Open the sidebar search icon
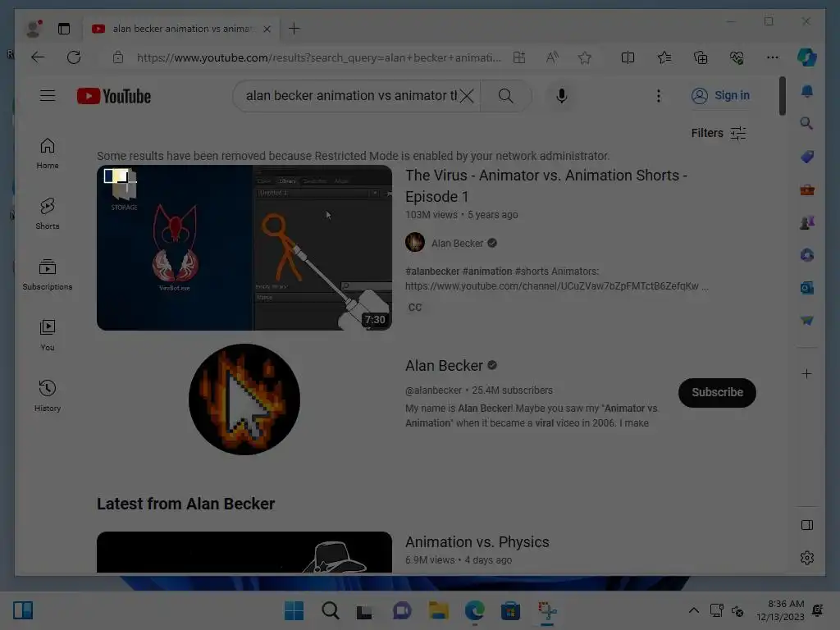This screenshot has height=630, width=840. (807, 124)
